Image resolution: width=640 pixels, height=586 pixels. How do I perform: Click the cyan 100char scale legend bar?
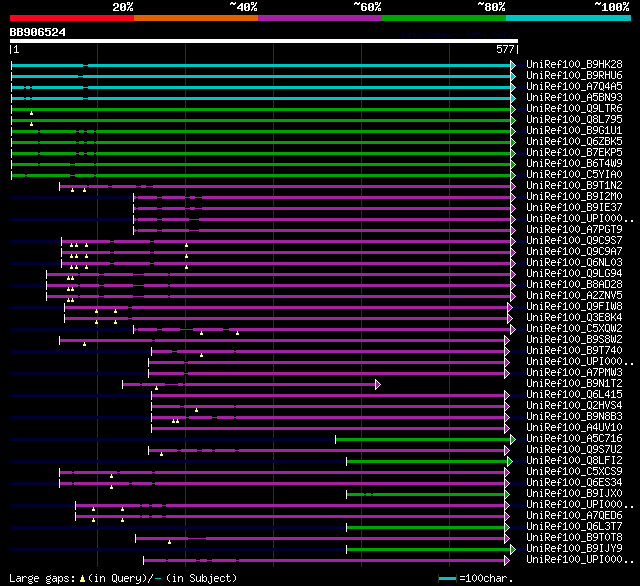[x=447, y=578]
